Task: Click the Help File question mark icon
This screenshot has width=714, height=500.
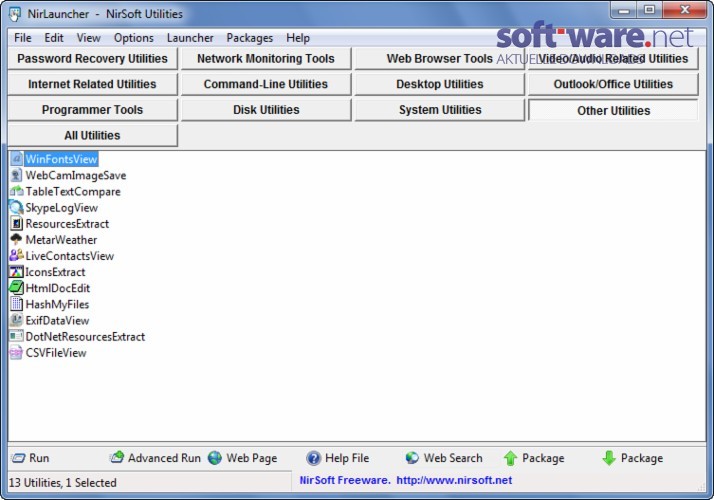Action: [x=314, y=458]
